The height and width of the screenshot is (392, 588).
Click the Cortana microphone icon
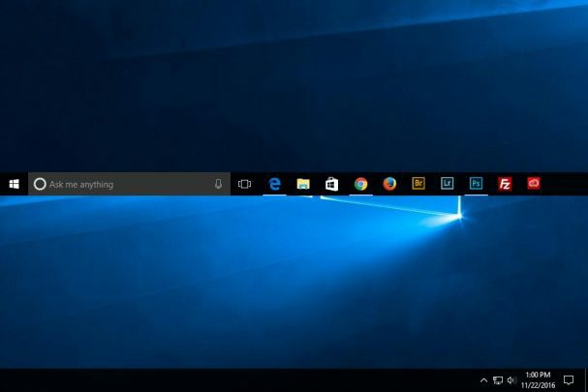click(x=219, y=184)
